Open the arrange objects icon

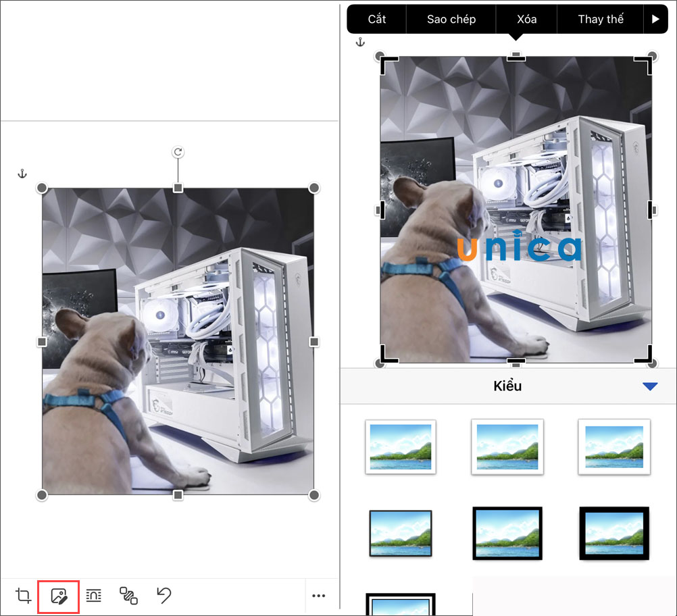(128, 596)
